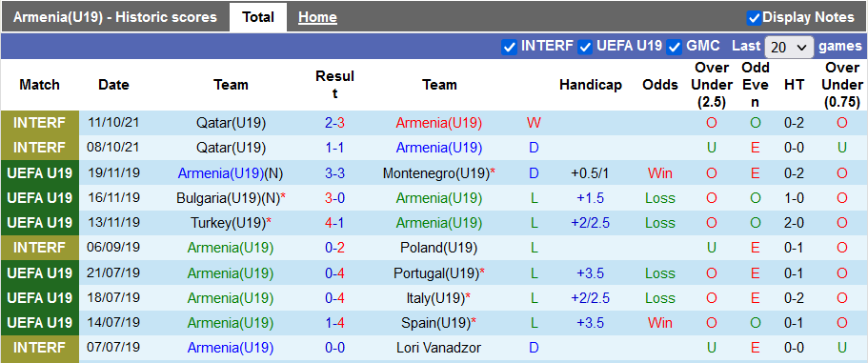
Task: Click the Over Under (0.75) column header
Action: (842, 85)
